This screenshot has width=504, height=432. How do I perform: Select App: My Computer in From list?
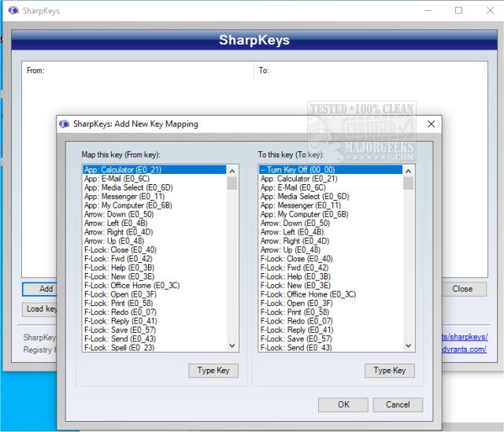pos(154,205)
